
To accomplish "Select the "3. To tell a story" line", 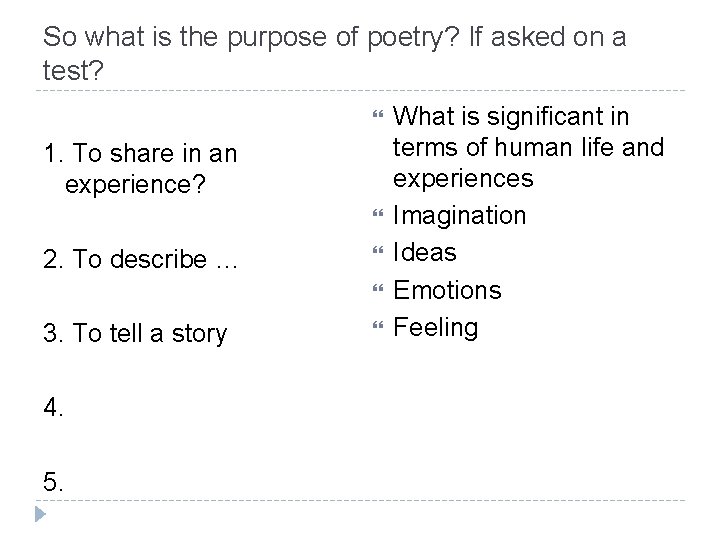I will 135,333.
